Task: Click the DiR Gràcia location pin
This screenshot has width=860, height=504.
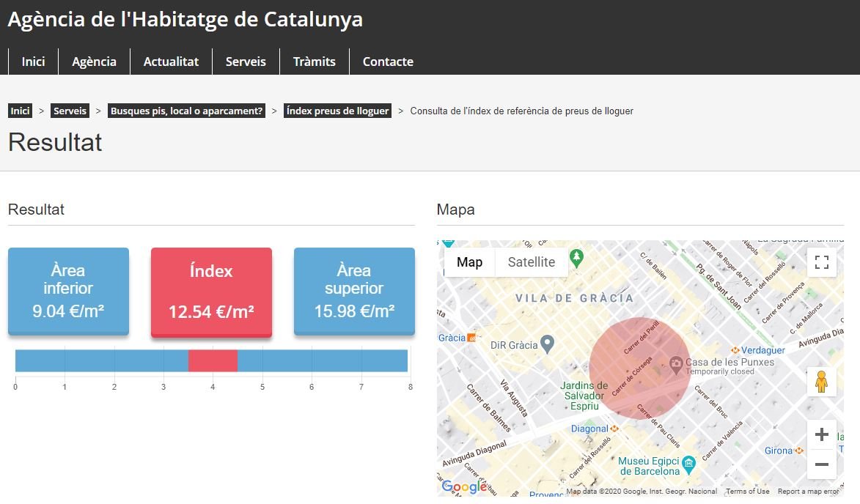Action: click(x=548, y=344)
